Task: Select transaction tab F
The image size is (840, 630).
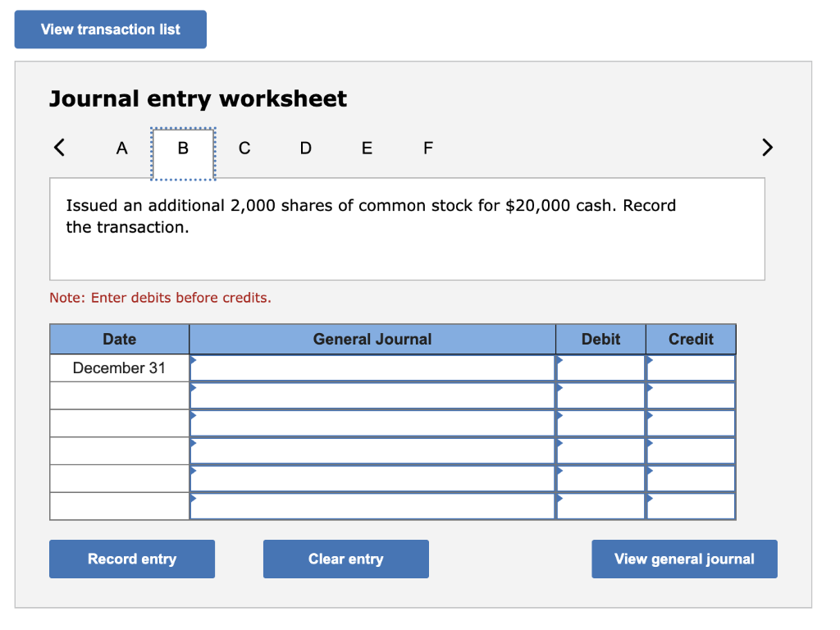Action: (427, 148)
